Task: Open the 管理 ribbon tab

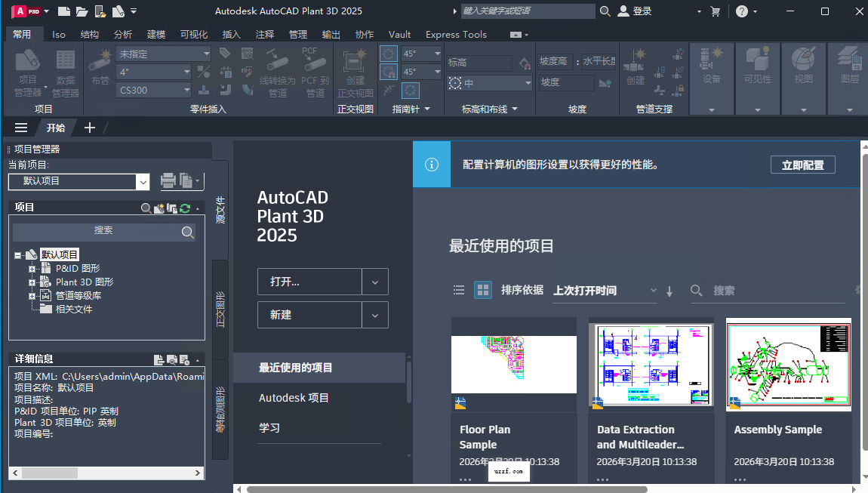Action: coord(297,34)
